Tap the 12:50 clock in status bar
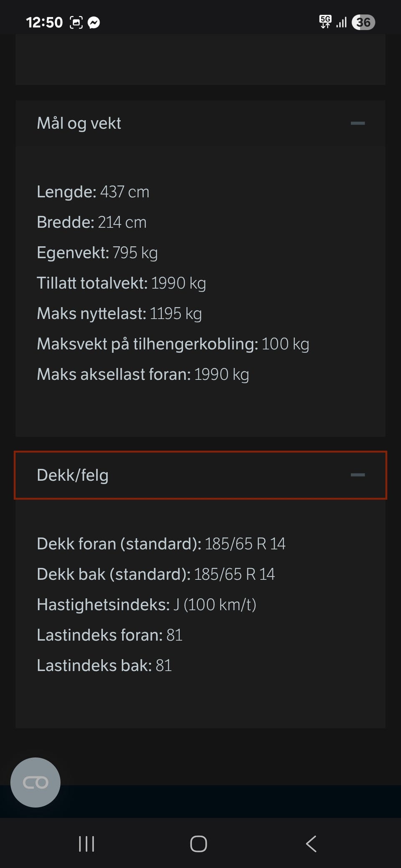The image size is (401, 868). pyautogui.click(x=44, y=23)
